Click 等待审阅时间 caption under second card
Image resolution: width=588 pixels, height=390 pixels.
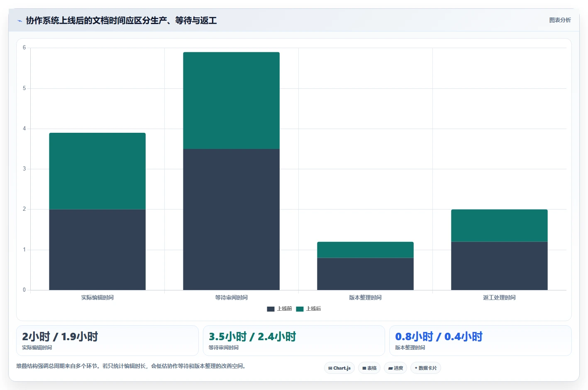[224, 348]
